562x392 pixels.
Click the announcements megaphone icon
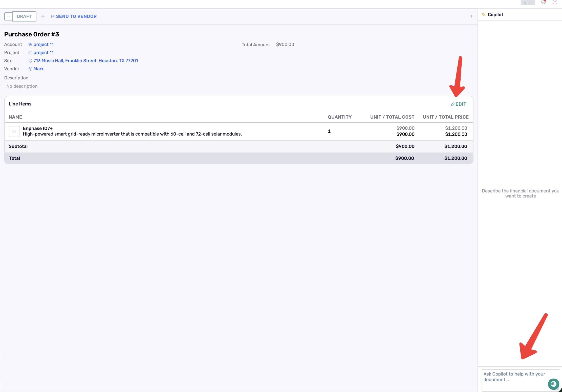coord(543,3)
